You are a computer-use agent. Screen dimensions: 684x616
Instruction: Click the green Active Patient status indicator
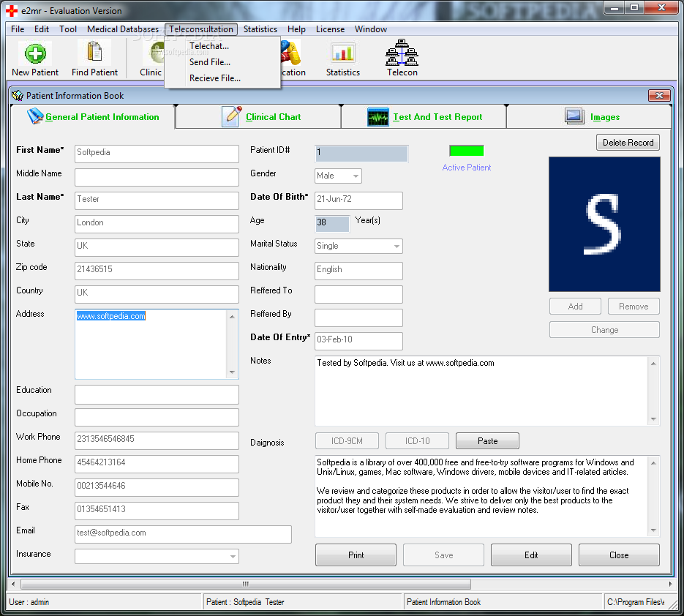tap(466, 151)
